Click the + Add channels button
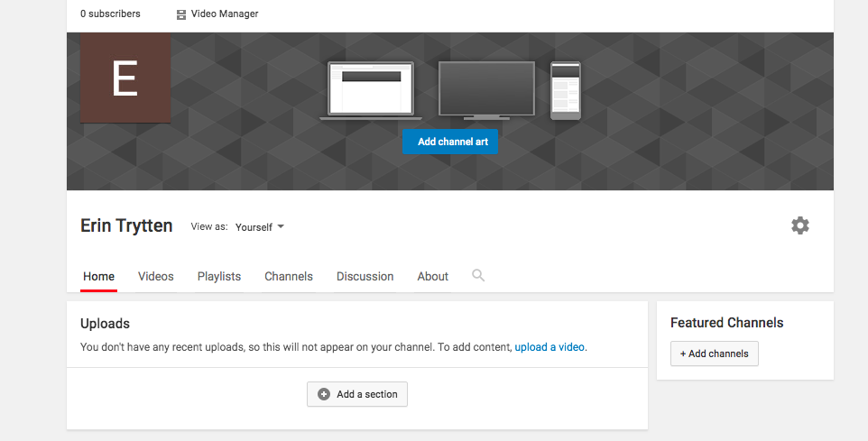This screenshot has width=868, height=441. [714, 354]
